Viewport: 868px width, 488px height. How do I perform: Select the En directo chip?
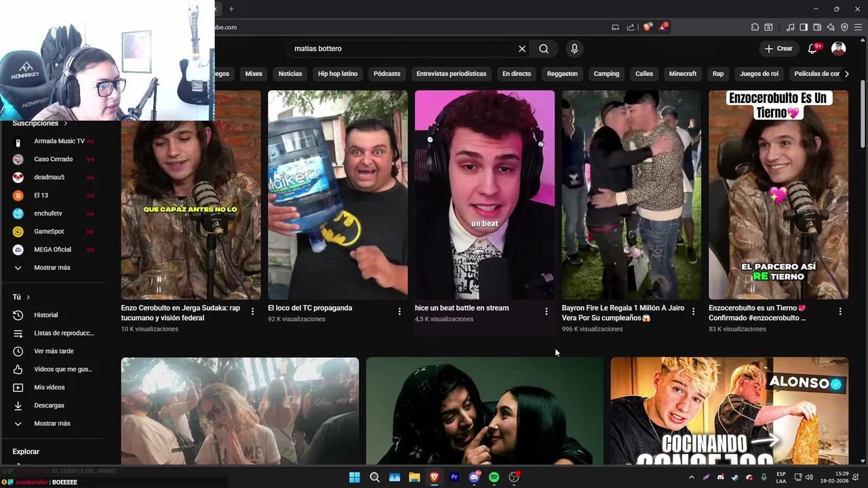click(x=517, y=74)
